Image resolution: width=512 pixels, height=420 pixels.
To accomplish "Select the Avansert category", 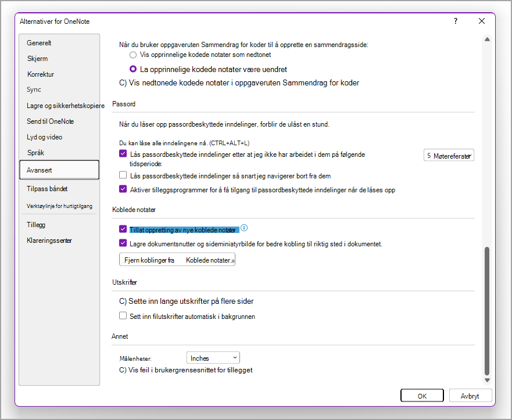I will coord(59,170).
